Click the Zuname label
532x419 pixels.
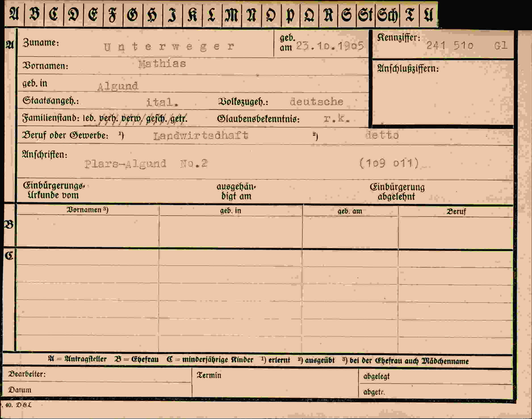click(41, 43)
